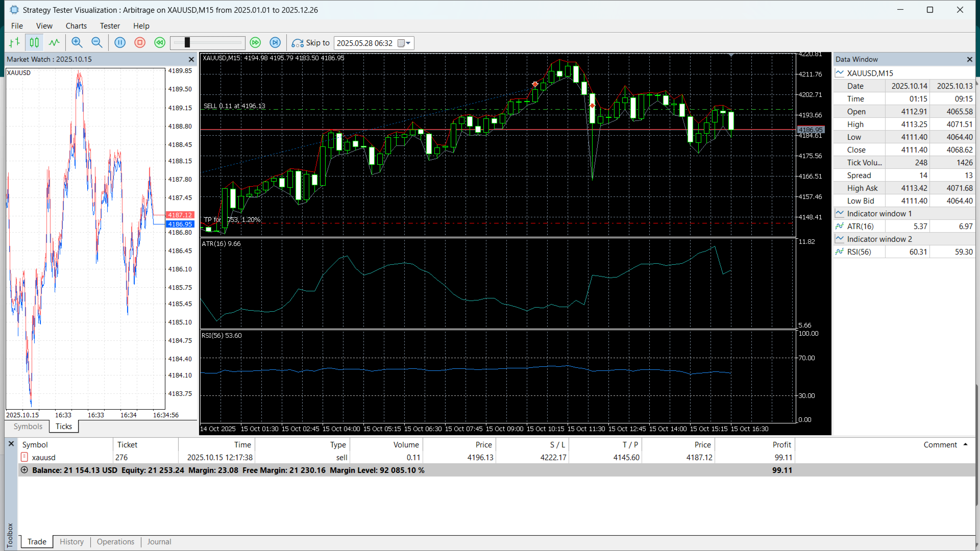Collapse Indicator window 1 section
Image resolution: width=980 pixels, height=551 pixels.
[839, 213]
